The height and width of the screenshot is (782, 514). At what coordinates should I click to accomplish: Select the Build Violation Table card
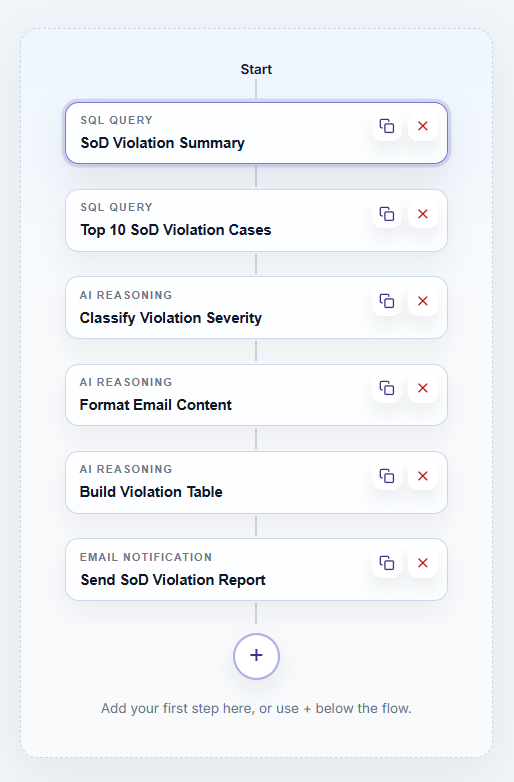coord(256,482)
